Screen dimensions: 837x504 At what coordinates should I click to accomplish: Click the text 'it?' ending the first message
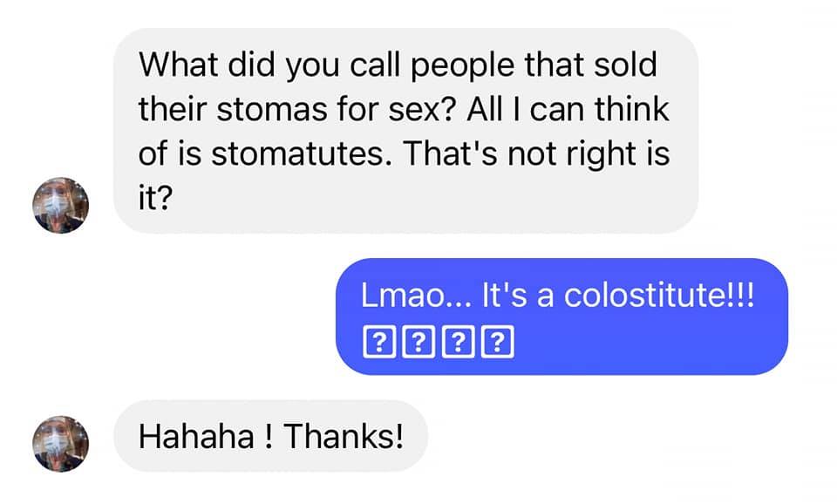[155, 198]
